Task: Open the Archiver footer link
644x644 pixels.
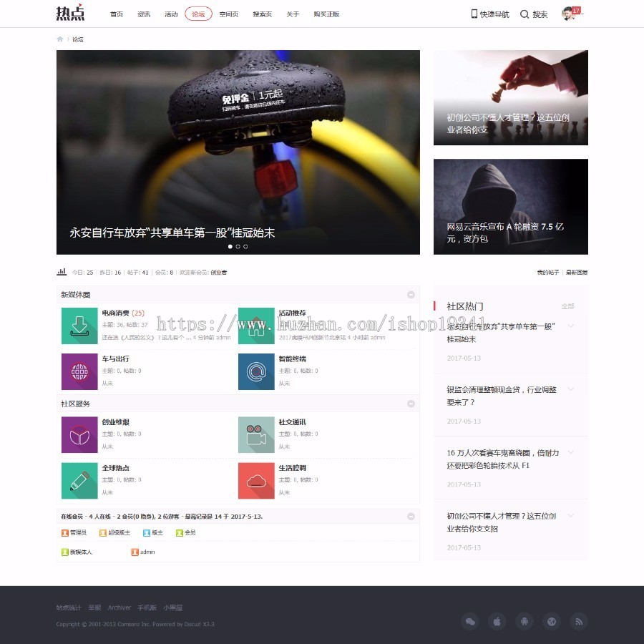Action: click(119, 607)
